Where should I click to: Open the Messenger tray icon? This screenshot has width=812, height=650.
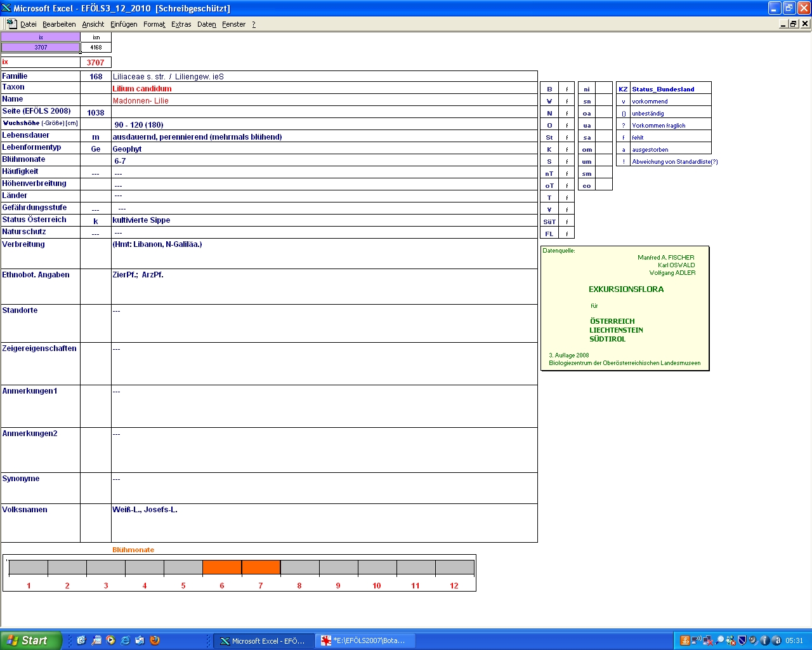point(731,640)
